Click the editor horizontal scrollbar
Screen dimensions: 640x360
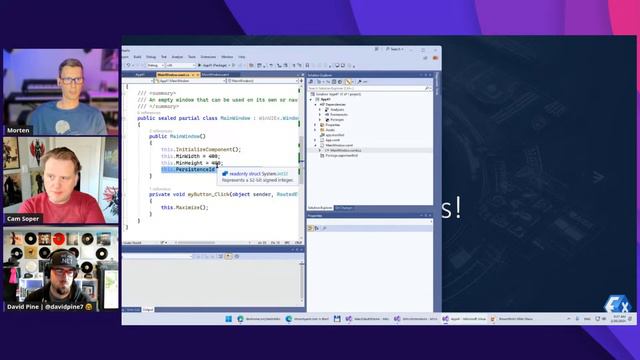click(x=212, y=243)
